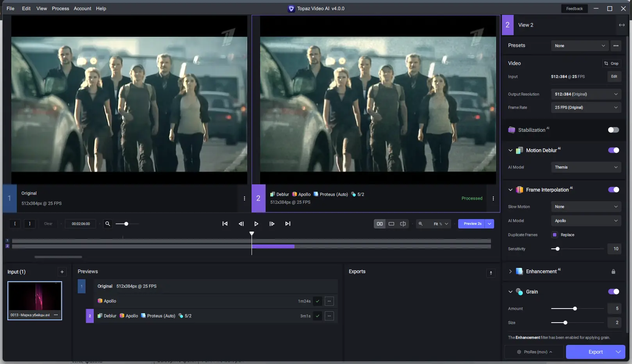Viewport: 632px width, 364px height.
Task: Open the File menu
Action: (11, 9)
